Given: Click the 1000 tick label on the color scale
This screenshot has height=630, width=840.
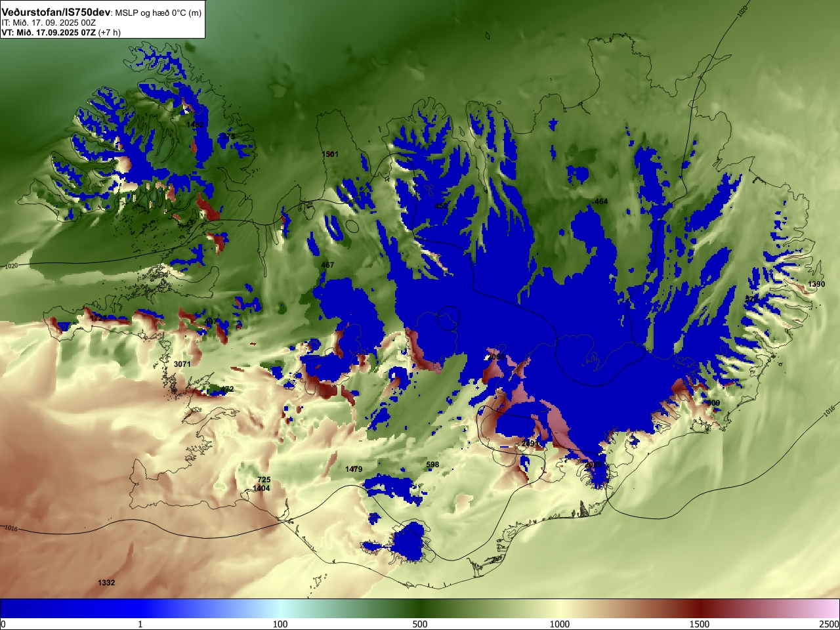Looking at the screenshot, I should (560, 624).
